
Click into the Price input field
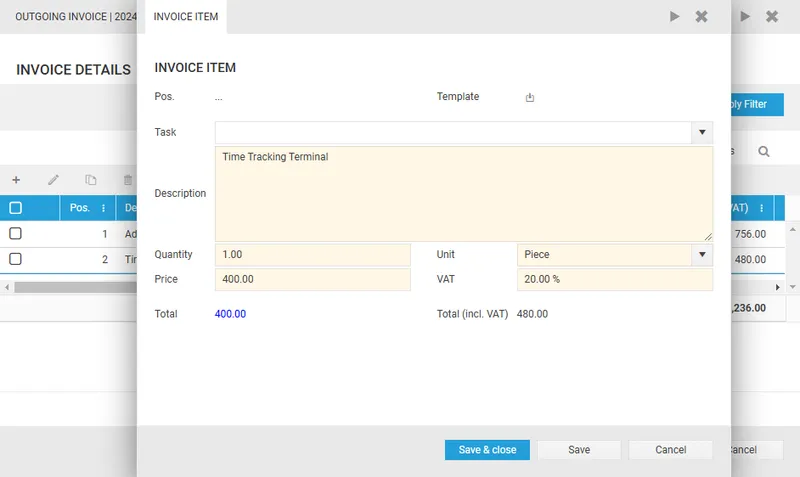tap(312, 279)
